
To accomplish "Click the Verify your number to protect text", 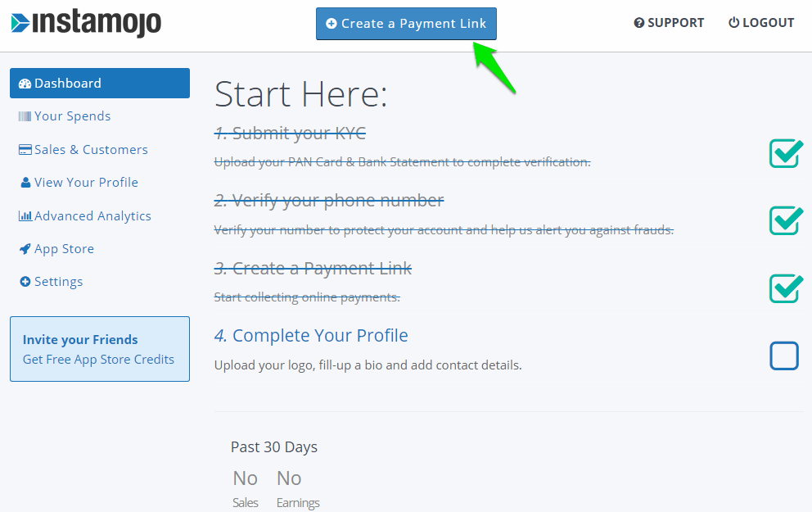I will tap(444, 230).
